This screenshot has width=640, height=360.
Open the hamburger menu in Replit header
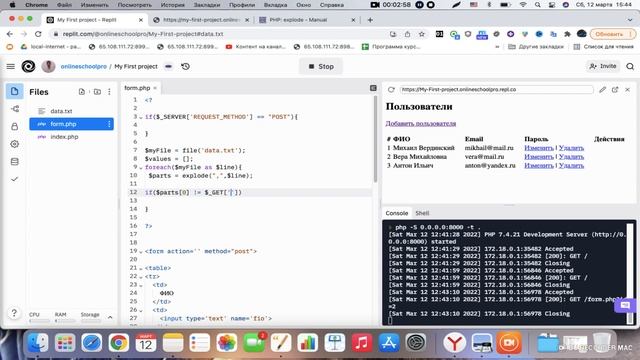pyautogui.click(x=11, y=66)
